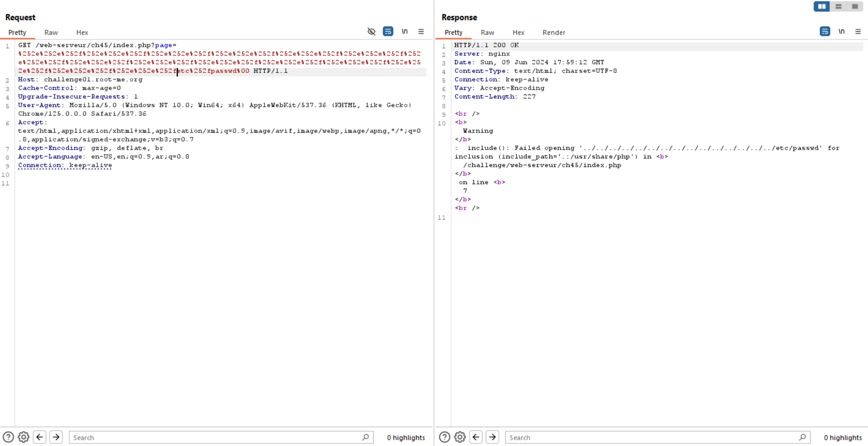This screenshot has height=446, width=868.
Task: Toggle the line wrap icon in Request toolbar
Action: tap(388, 31)
